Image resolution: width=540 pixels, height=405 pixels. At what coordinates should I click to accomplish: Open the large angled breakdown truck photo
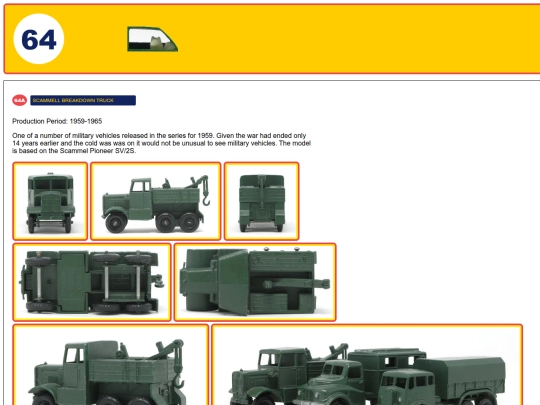click(x=111, y=365)
